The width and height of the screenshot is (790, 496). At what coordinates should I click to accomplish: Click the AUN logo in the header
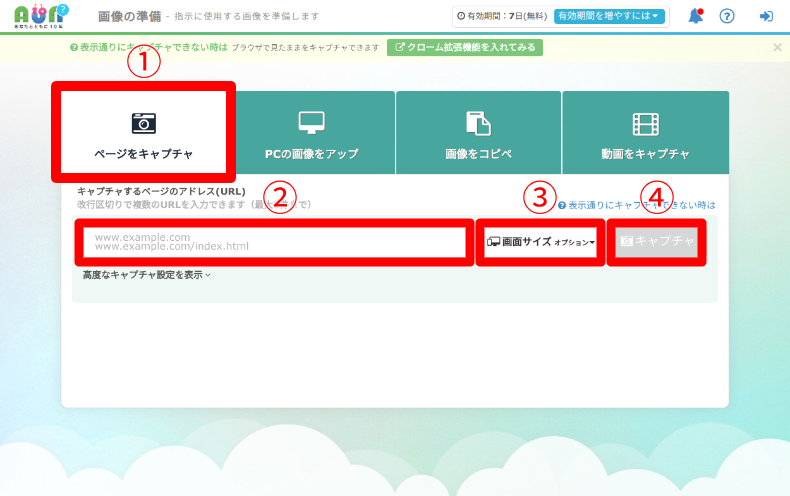41,16
